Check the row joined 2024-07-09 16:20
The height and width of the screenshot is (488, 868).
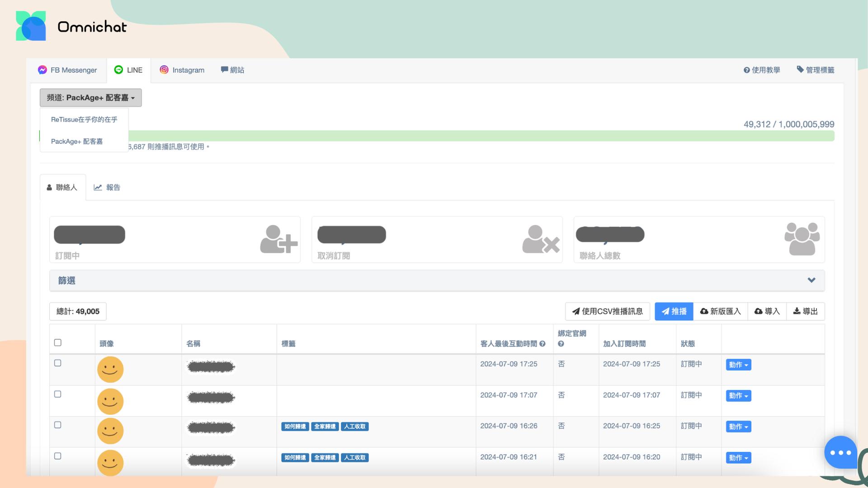58,456
